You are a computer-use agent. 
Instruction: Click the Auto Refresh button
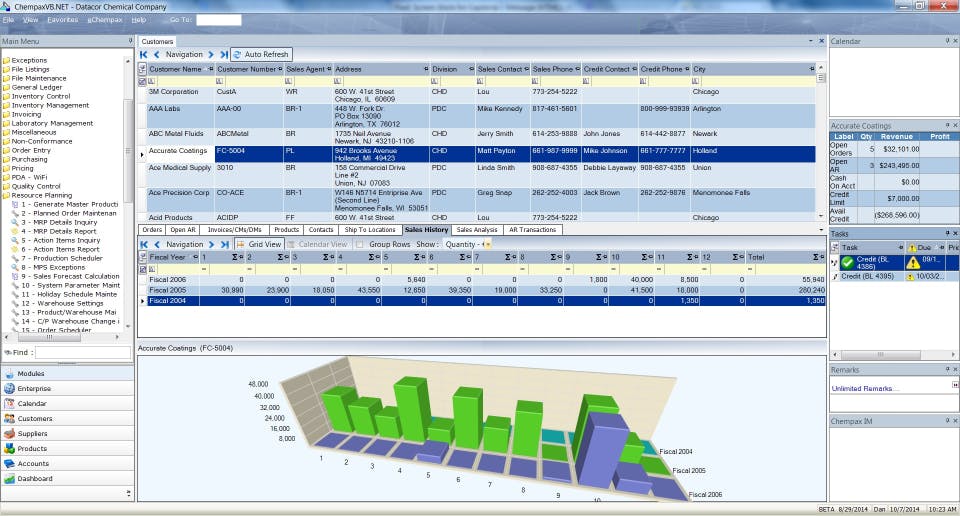click(261, 54)
